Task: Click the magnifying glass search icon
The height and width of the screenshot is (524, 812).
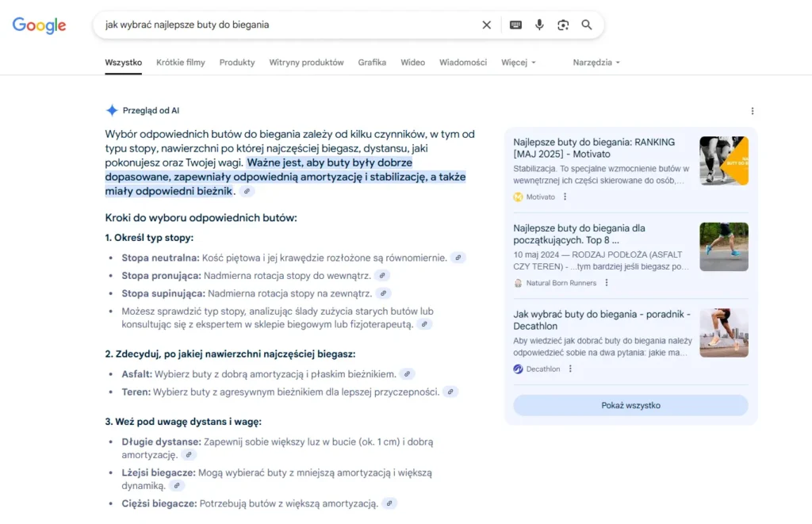Action: (587, 25)
